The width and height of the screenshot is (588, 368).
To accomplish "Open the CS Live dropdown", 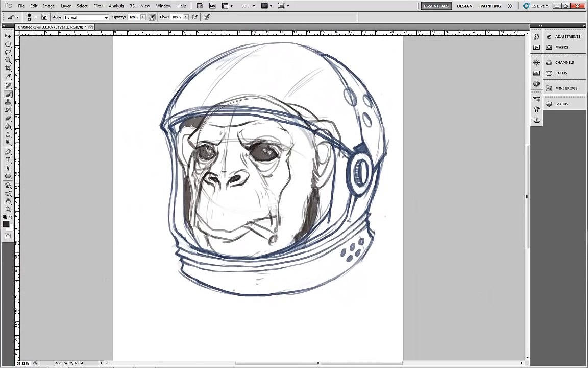I will (x=536, y=6).
